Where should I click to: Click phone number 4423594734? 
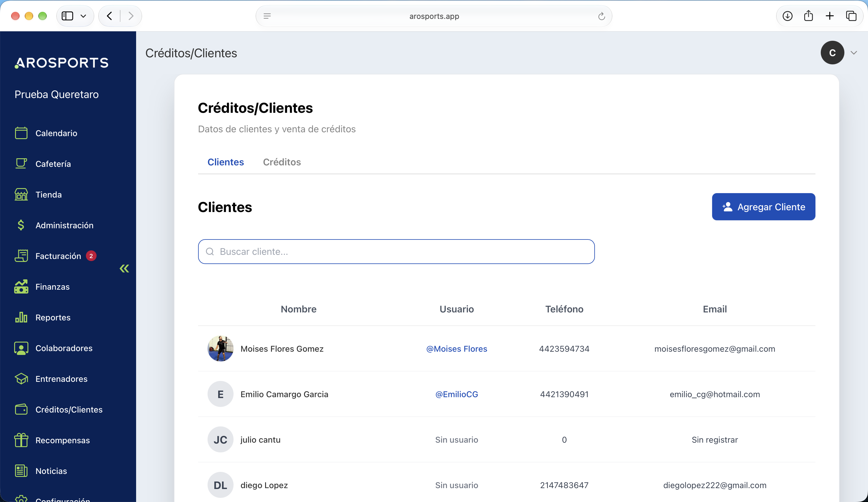(564, 349)
